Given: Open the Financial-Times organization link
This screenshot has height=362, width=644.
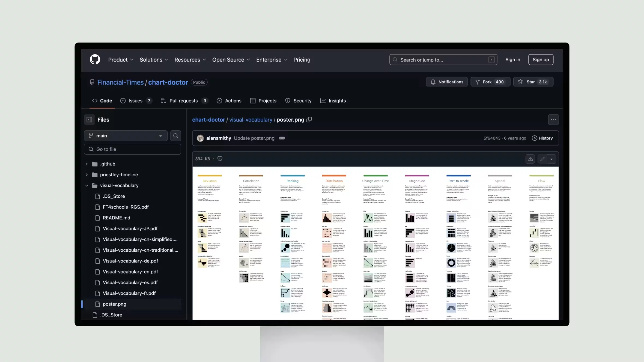Looking at the screenshot, I should pos(120,82).
